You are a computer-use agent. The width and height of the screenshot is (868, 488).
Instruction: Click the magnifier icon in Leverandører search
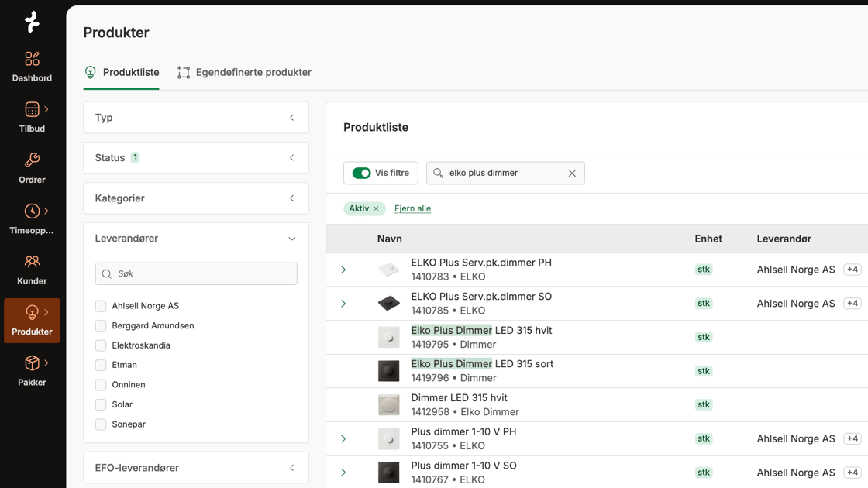point(107,274)
